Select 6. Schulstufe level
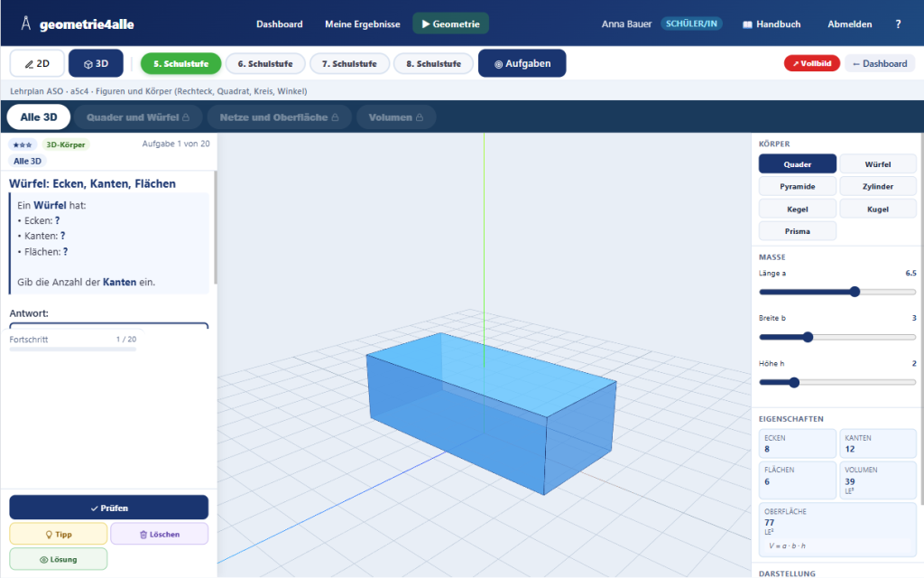 (265, 64)
